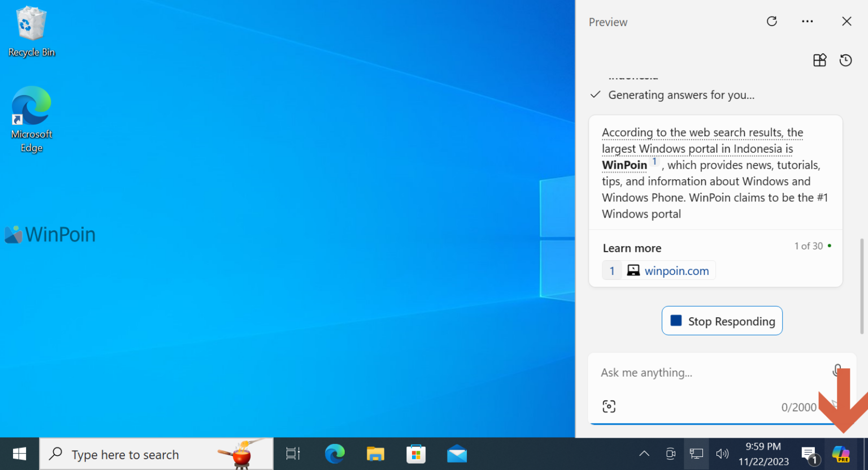This screenshot has width=868, height=470.
Task: Open the Copilot plugins panel
Action: pyautogui.click(x=819, y=60)
